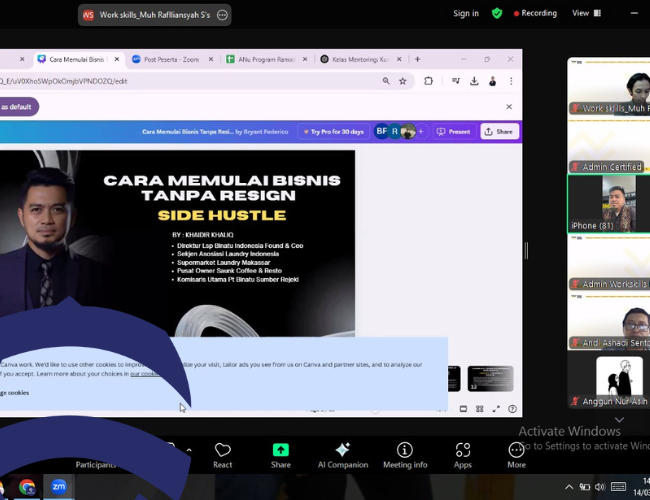Viewport: 650px width, 500px height.
Task: Enter Canva fullscreen mode icon
Action: (496, 409)
